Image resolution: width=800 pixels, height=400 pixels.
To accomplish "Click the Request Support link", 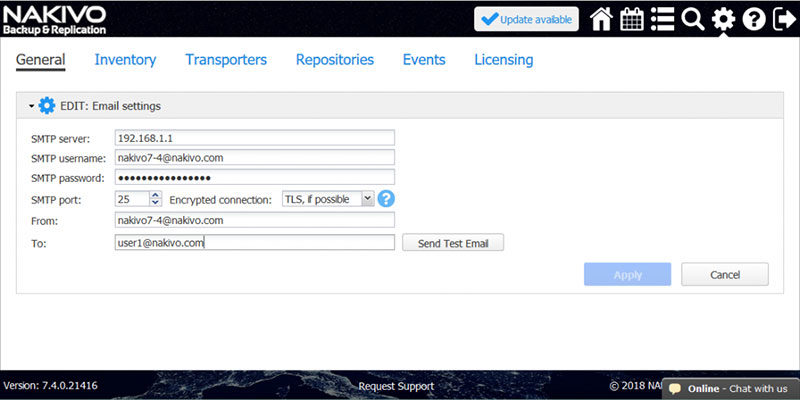I will click(x=396, y=386).
